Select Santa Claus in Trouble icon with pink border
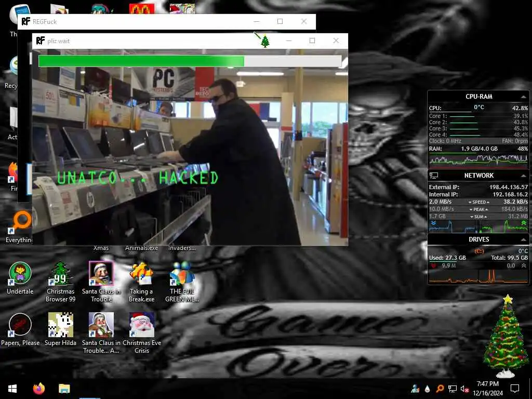The height and width of the screenshot is (399, 532). click(101, 282)
